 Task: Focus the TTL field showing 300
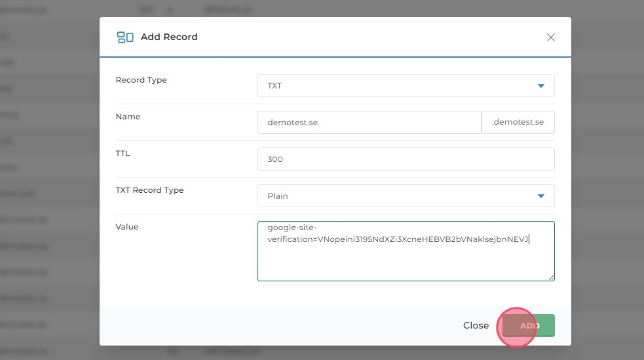[406, 159]
